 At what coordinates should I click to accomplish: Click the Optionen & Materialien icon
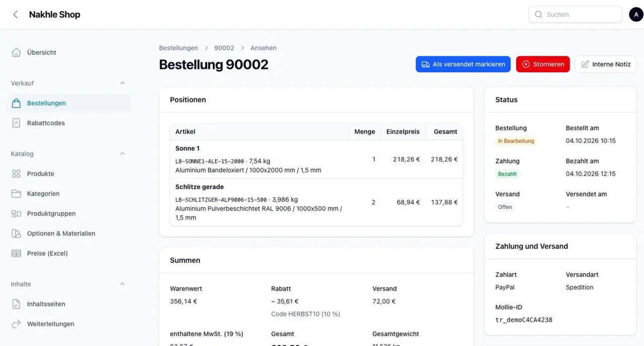[x=16, y=234]
